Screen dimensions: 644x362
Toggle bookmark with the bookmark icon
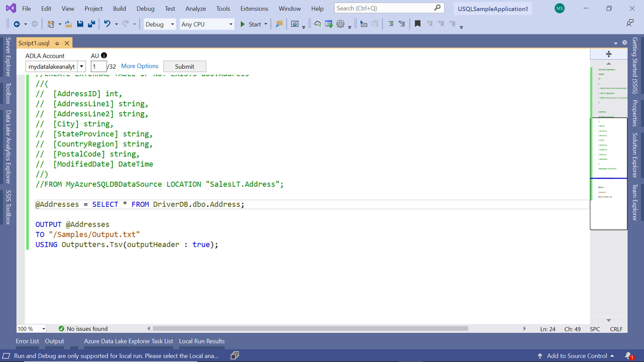417,24
